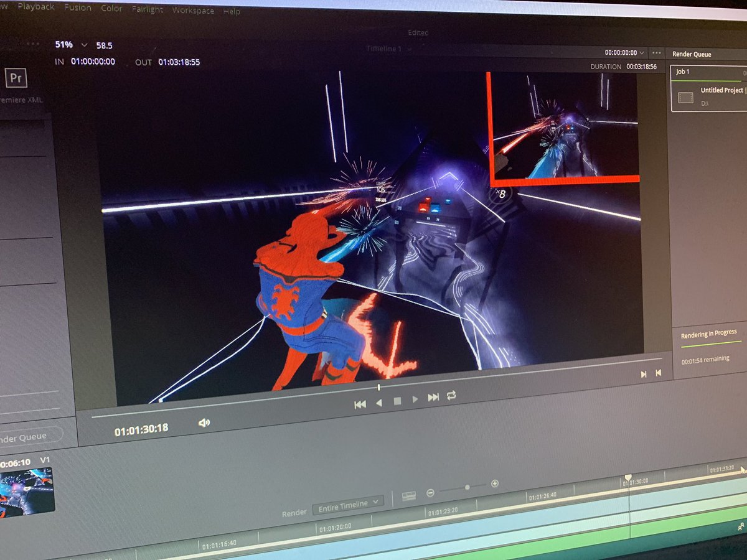
Task: Click the Rendering in Progress status text
Action: 708,334
